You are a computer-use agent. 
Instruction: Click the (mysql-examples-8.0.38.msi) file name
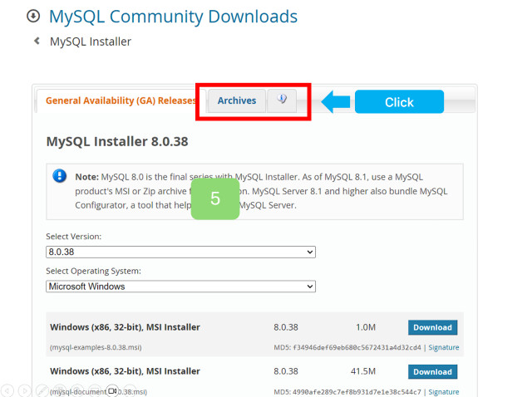96,347
